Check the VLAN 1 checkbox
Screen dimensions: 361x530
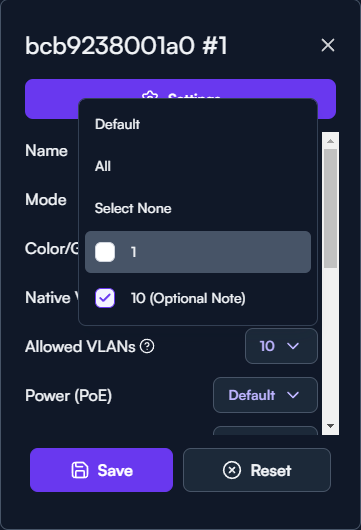(x=105, y=252)
